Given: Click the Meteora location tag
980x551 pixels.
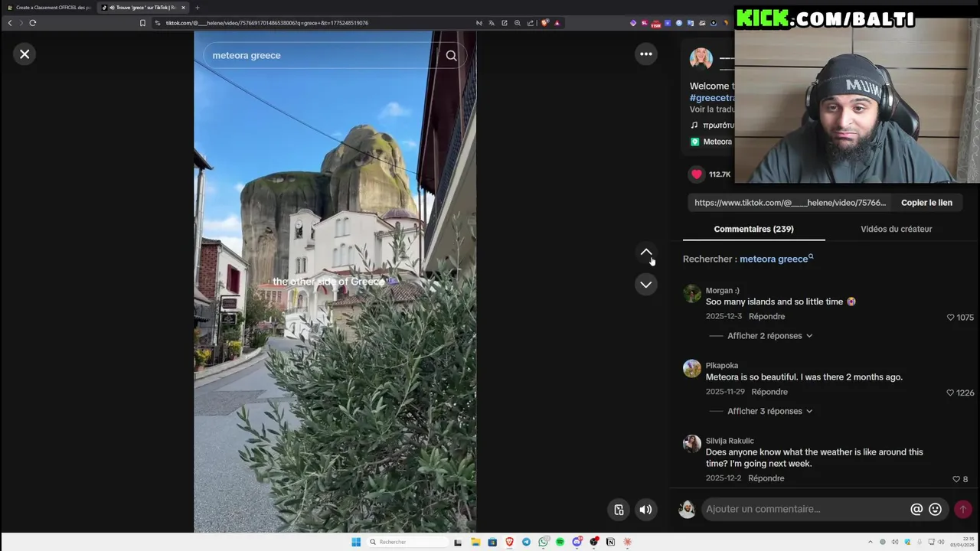Looking at the screenshot, I should pyautogui.click(x=712, y=142).
